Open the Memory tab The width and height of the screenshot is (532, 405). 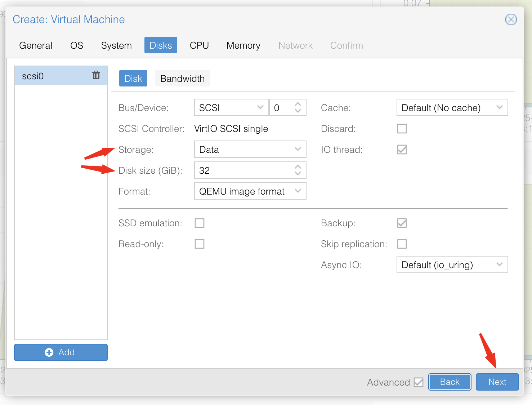[x=243, y=45]
